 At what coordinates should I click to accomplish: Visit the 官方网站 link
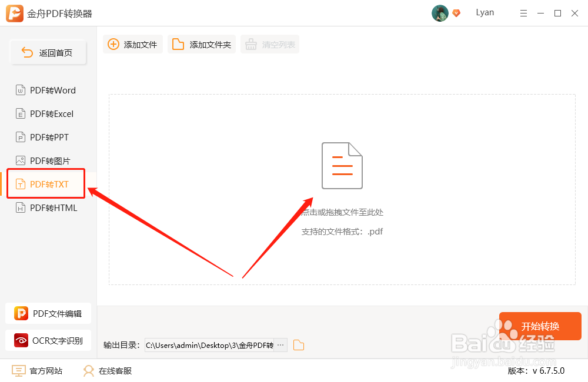point(37,371)
